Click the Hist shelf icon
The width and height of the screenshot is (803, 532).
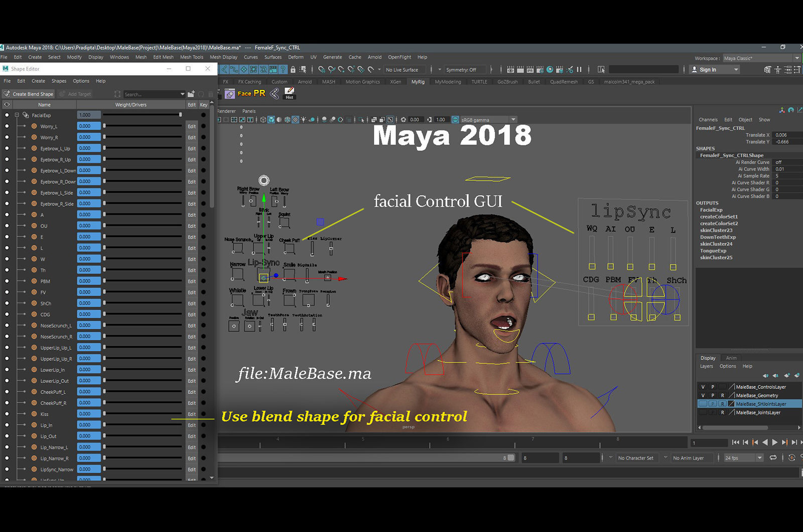pos(289,93)
